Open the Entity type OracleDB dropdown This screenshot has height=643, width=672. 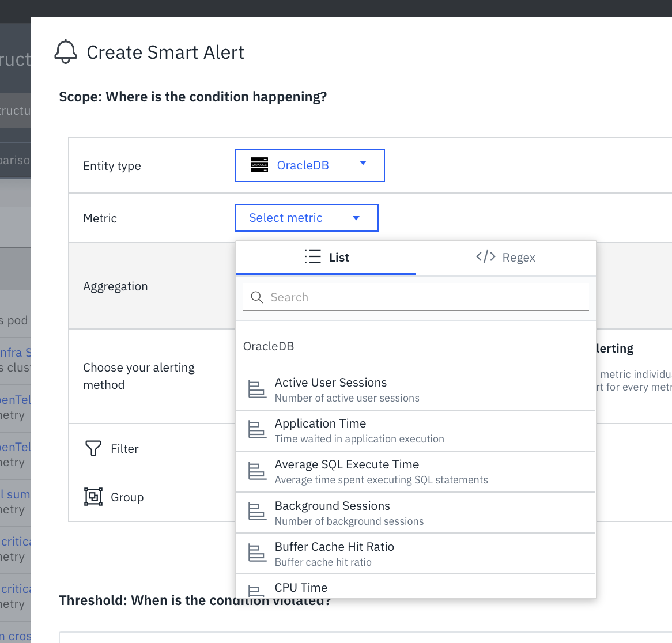pyautogui.click(x=309, y=165)
